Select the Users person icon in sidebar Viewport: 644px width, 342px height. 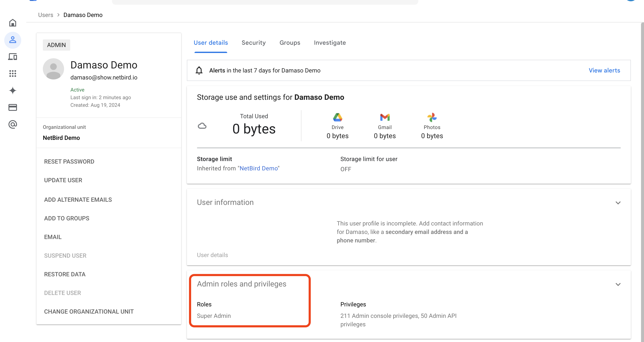pos(13,40)
